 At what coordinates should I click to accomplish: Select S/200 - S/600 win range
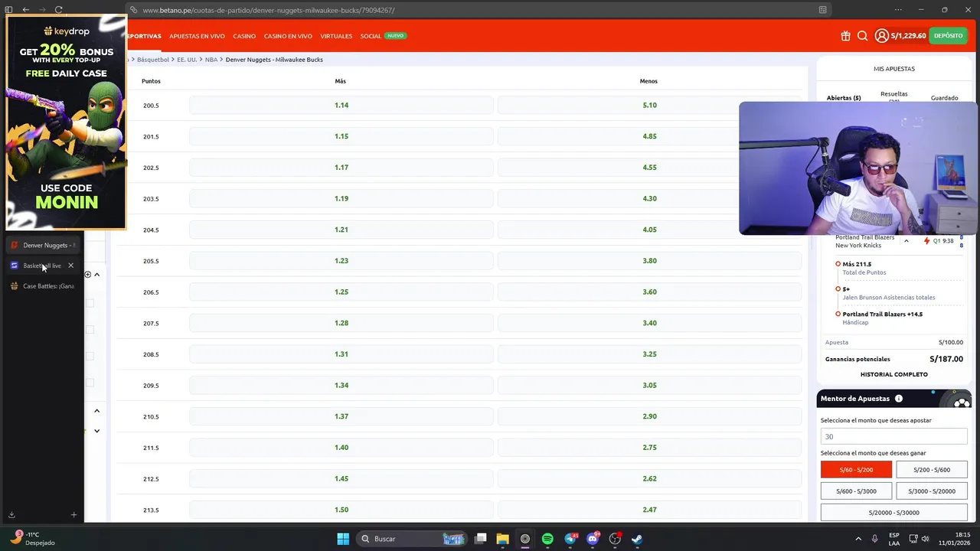pyautogui.click(x=932, y=470)
